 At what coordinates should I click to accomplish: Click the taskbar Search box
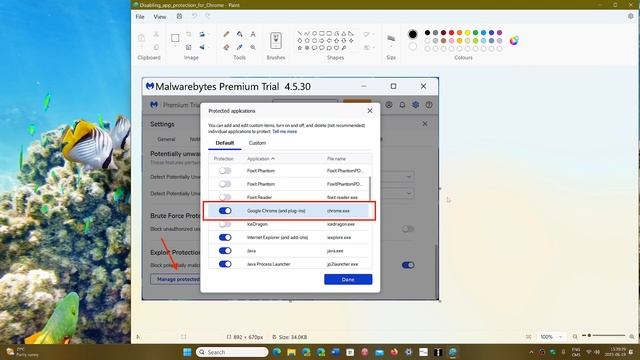coord(232,352)
